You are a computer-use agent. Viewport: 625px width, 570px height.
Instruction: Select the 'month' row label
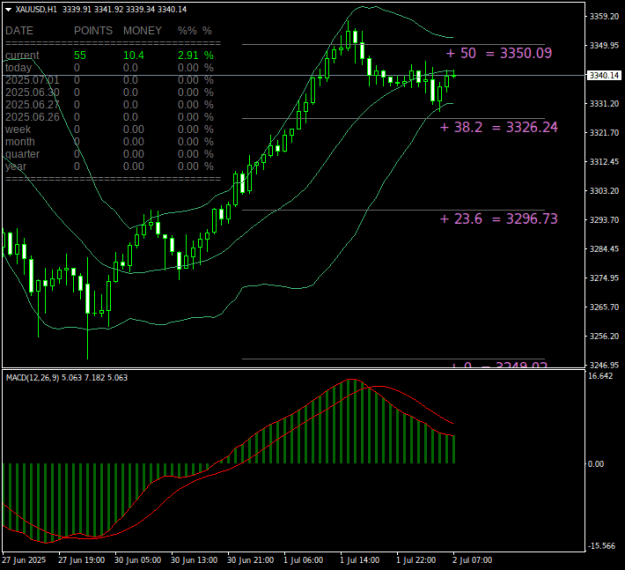pos(20,142)
